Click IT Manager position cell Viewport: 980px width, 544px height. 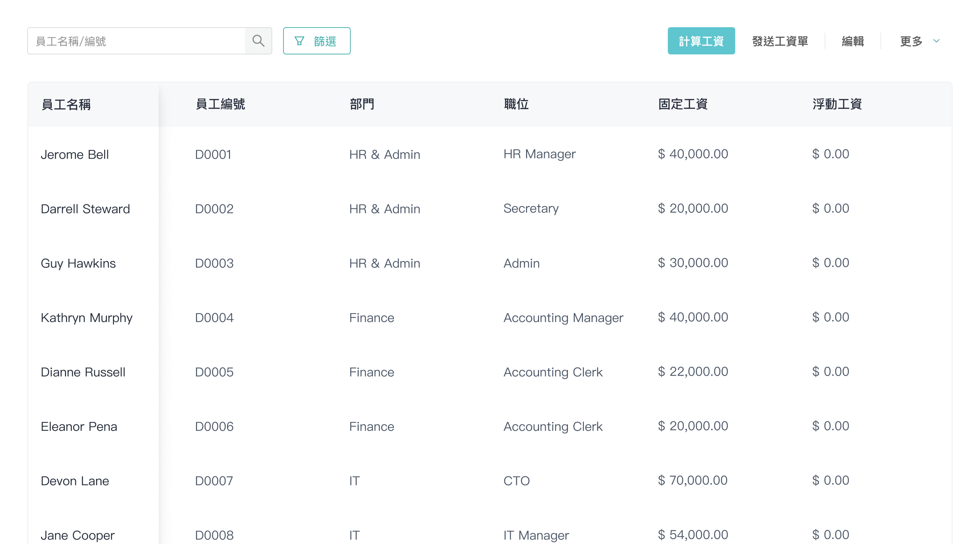[536, 535]
